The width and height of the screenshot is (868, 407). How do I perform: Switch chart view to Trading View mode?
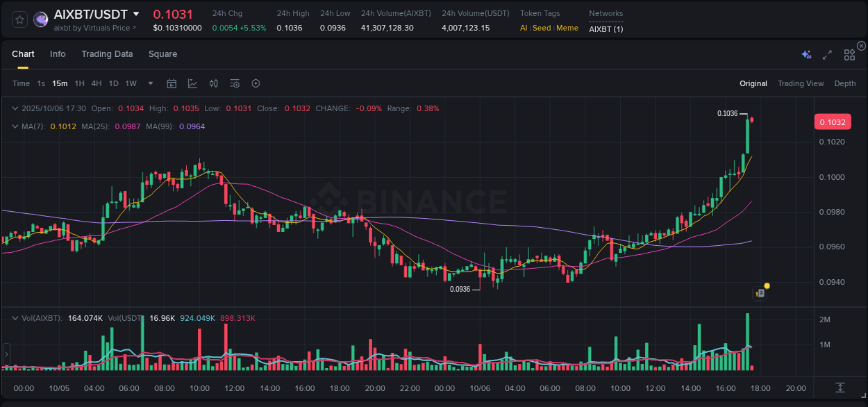[801, 83]
